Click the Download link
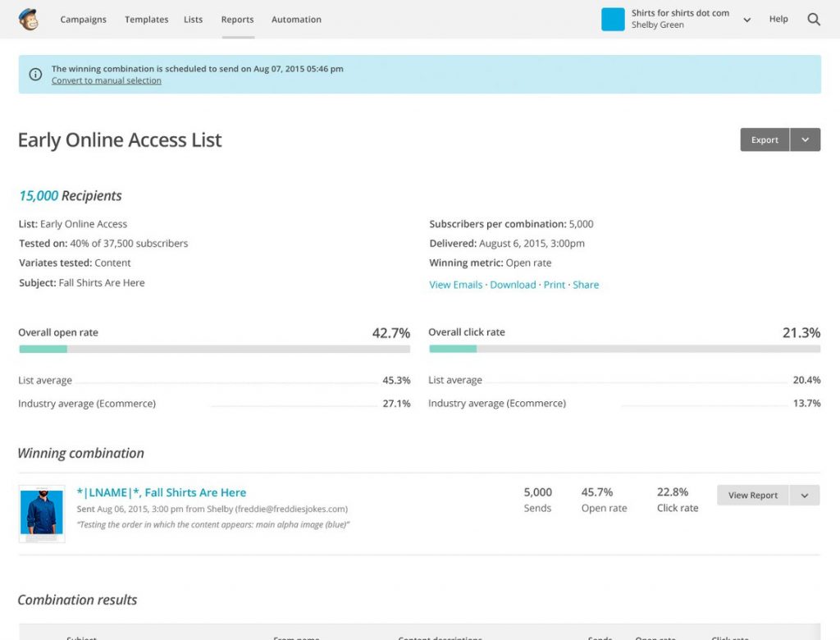This screenshot has width=840, height=640. (513, 285)
